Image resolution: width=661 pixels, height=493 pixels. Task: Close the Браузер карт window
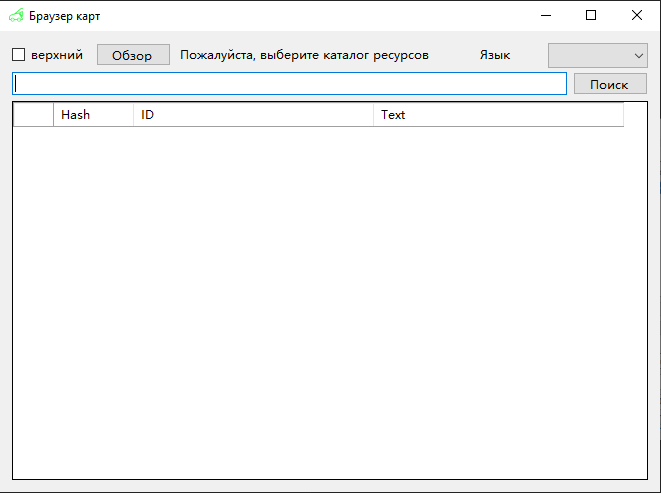pyautogui.click(x=637, y=15)
